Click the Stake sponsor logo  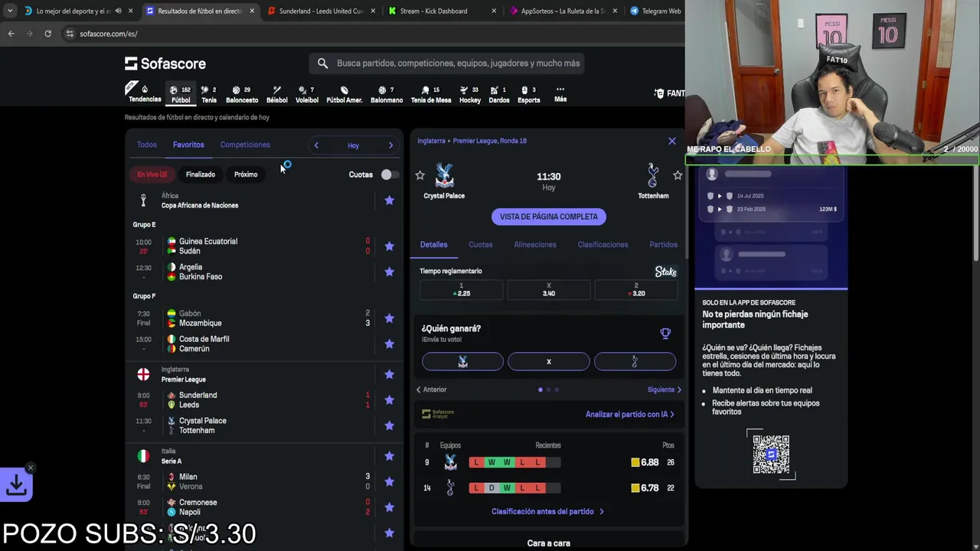(665, 272)
